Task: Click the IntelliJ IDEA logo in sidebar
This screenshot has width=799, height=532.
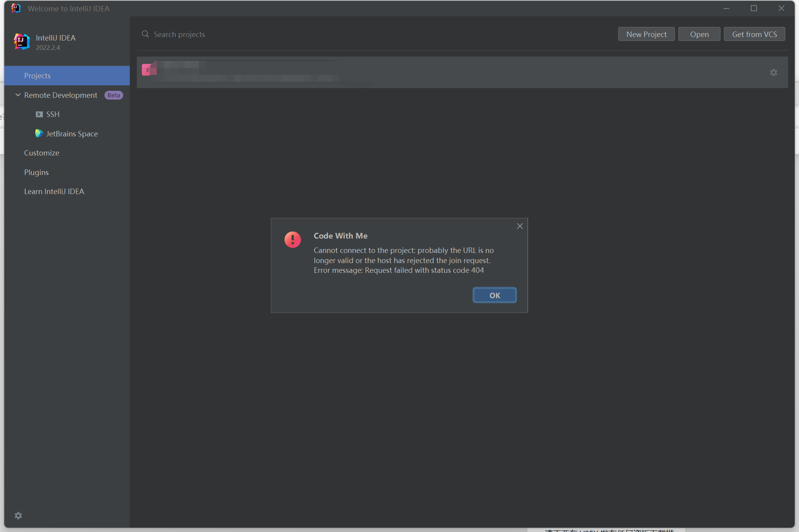Action: [21, 42]
